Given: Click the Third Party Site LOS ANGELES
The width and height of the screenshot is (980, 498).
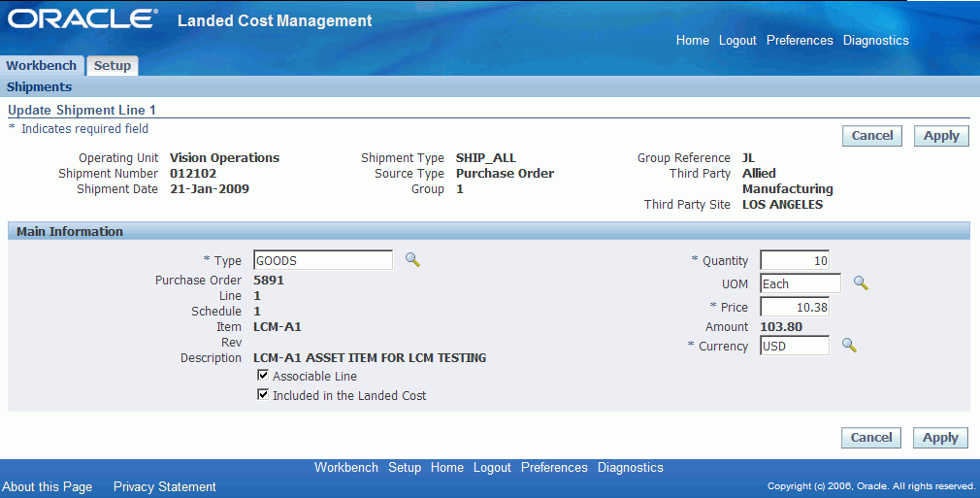Looking at the screenshot, I should [782, 205].
